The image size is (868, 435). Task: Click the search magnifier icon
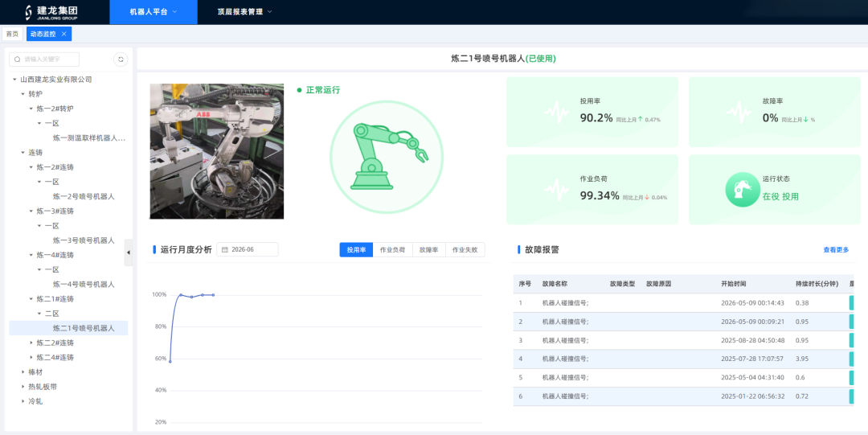[17, 60]
